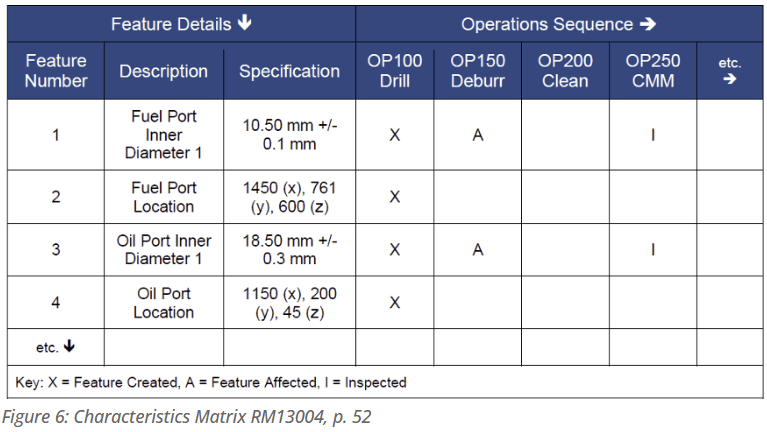The width and height of the screenshot is (767, 432).
Task: Click the I mark in feature 1 CMM column
Action: pyautogui.click(x=653, y=135)
